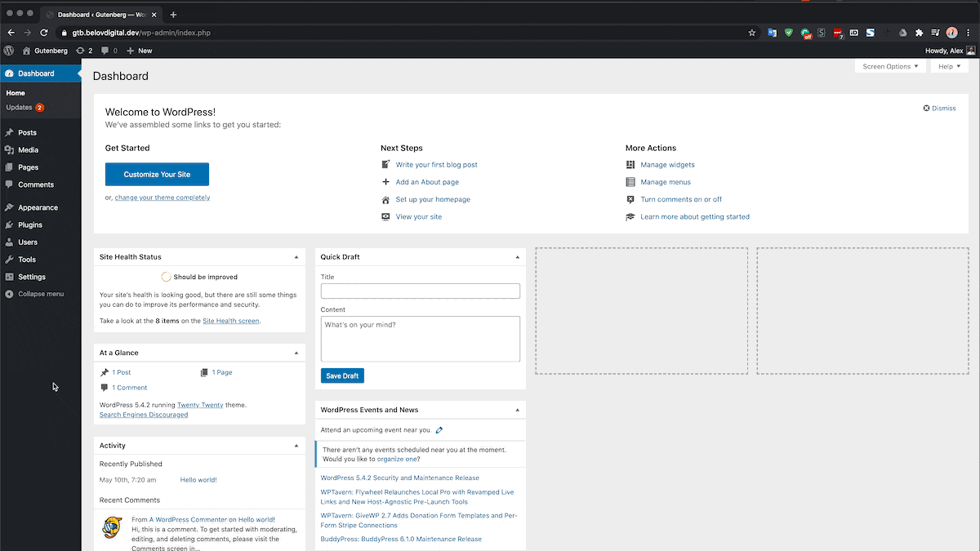
Task: Go to the Gutenberg site home link
Action: pyautogui.click(x=45, y=51)
